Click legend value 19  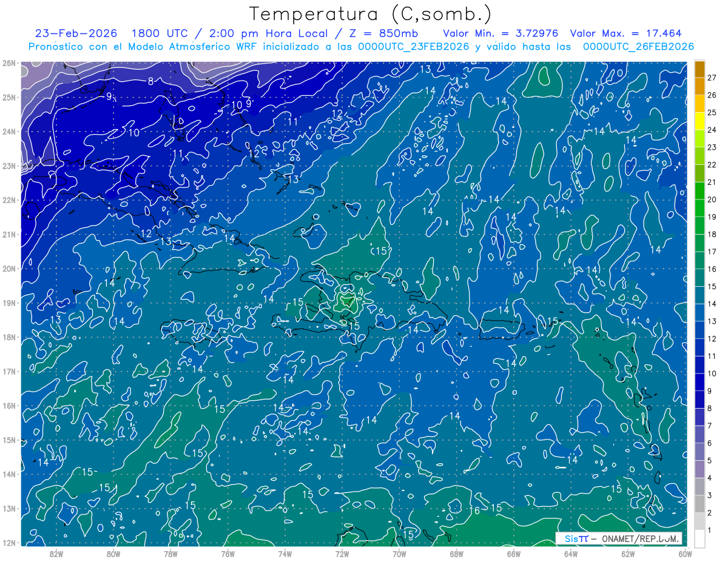pos(712,217)
